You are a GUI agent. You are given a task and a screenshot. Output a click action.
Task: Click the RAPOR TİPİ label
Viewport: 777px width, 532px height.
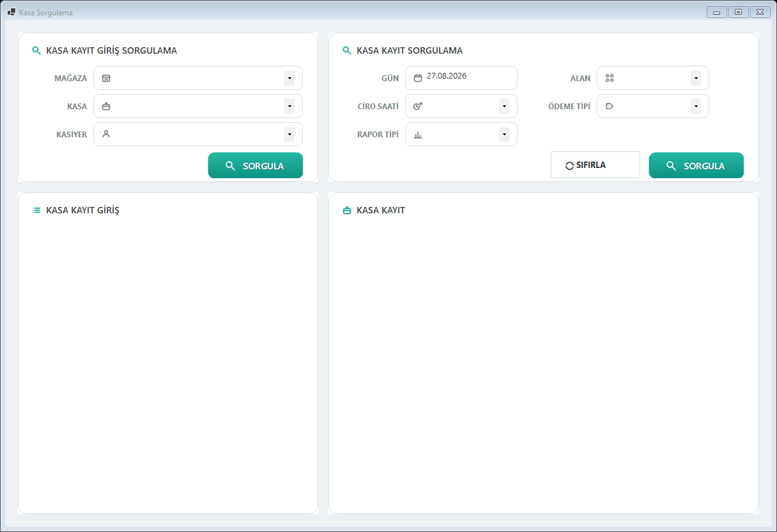click(x=378, y=134)
